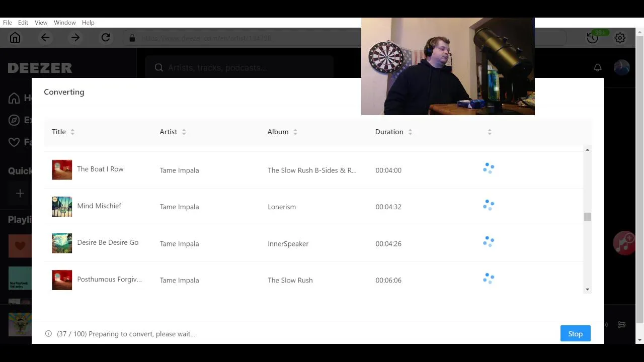Image resolution: width=644 pixels, height=362 pixels.
Task: Go to the home page icon
Action: coord(15,38)
